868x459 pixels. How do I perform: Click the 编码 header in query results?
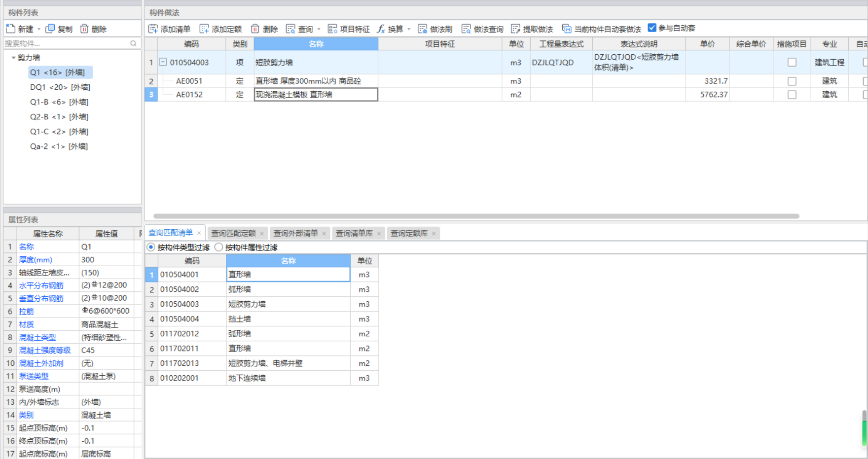[x=192, y=261]
